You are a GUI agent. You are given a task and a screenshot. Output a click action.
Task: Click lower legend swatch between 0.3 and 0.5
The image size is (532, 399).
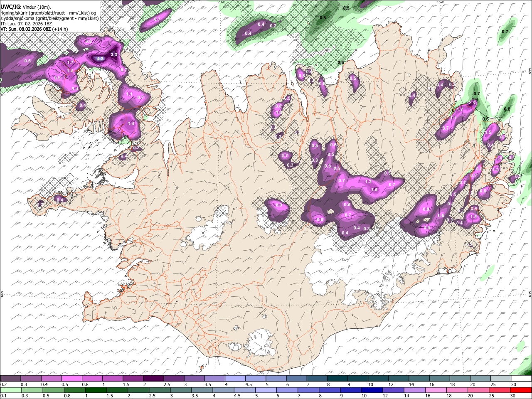click(32, 390)
